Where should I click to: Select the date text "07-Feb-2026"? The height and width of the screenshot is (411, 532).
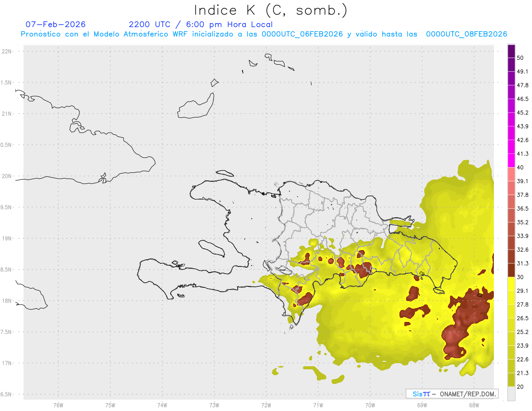56,24
